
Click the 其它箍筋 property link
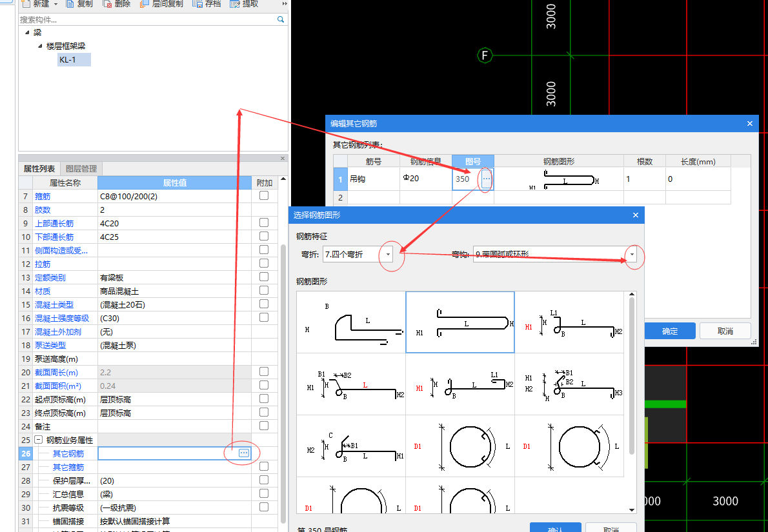(x=68, y=467)
